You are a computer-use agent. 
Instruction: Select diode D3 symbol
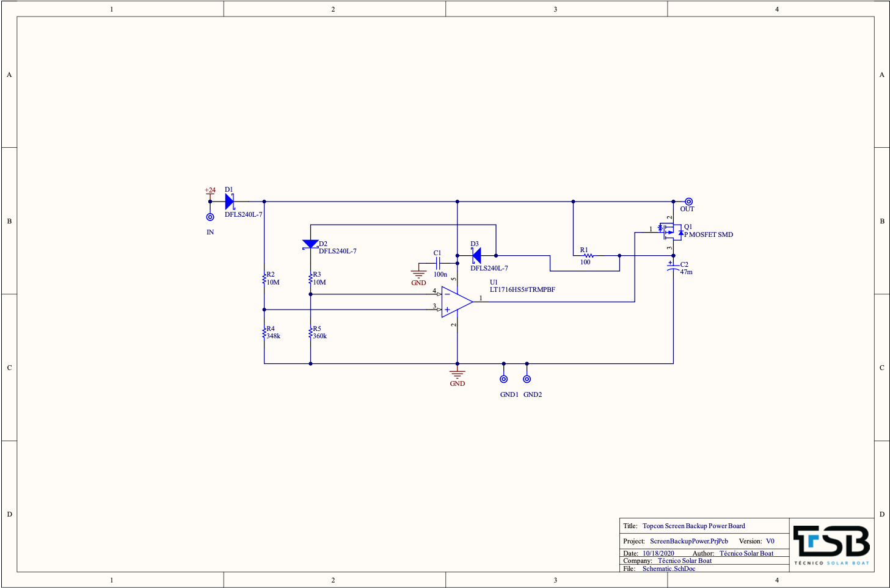476,255
